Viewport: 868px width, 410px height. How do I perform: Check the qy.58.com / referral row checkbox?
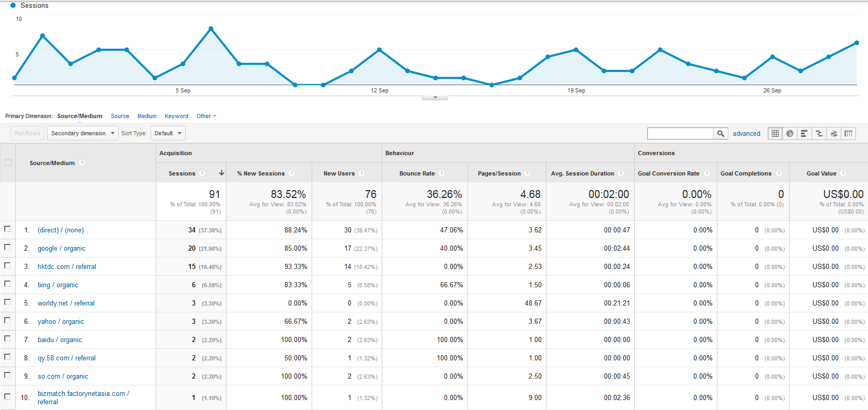[7, 357]
